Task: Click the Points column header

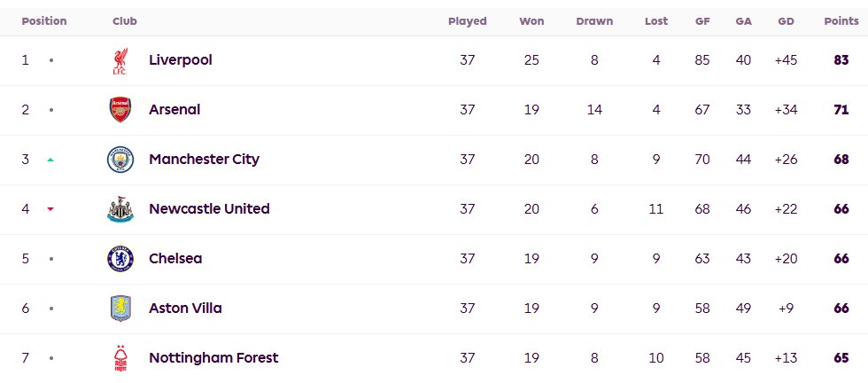Action: 841,21
